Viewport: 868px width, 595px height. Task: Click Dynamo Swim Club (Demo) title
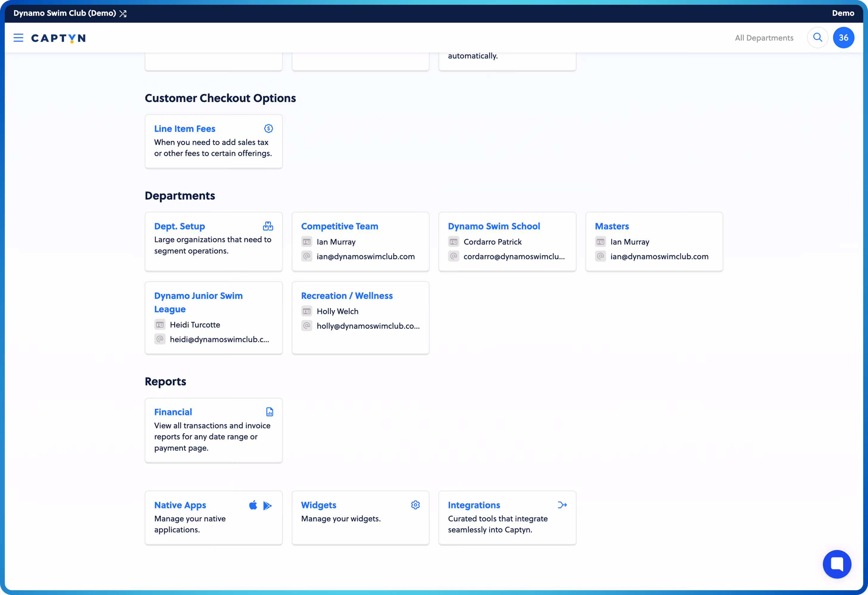(65, 13)
